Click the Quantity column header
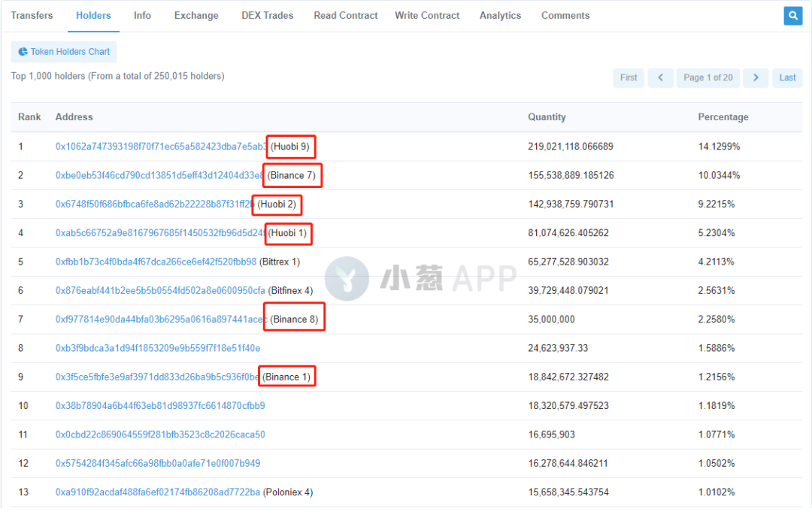The height and width of the screenshot is (530, 812). 547,117
